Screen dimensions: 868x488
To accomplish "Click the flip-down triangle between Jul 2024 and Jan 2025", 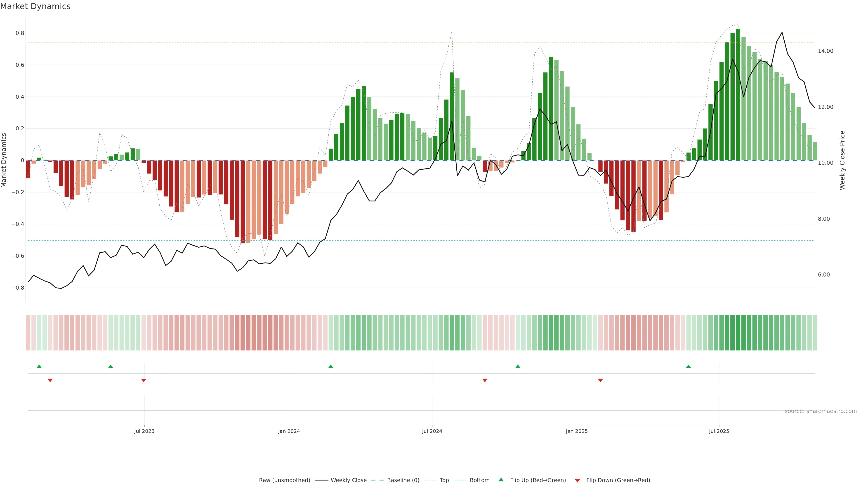I will click(485, 380).
